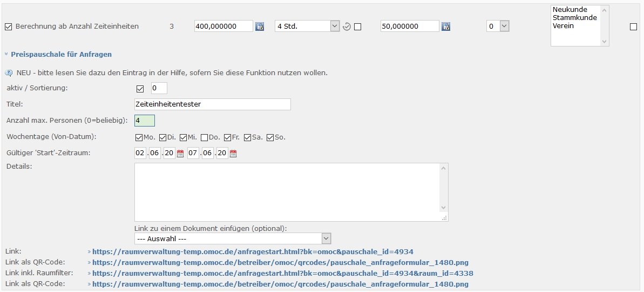Open the --- Auswahl --- document dropdown
Screen dimensions: 644x292
pos(233,238)
